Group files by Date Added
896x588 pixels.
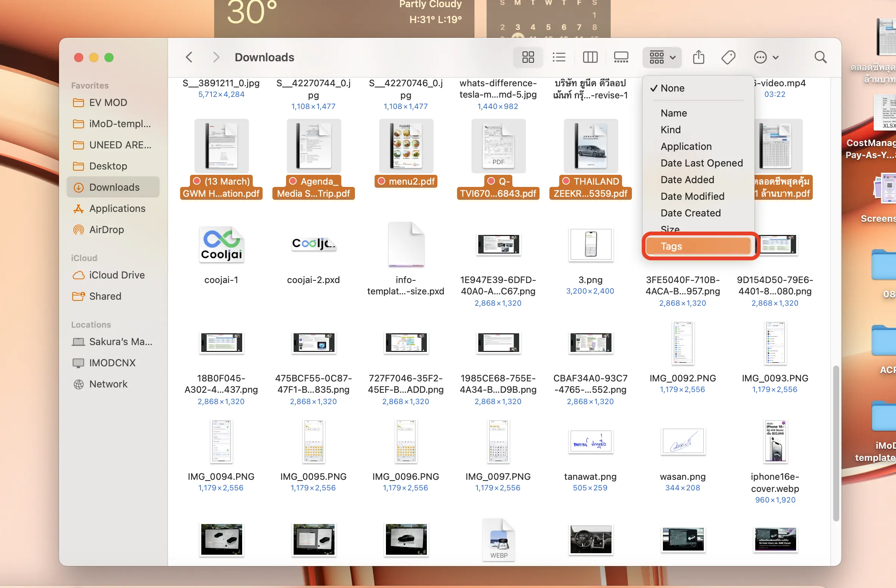687,180
